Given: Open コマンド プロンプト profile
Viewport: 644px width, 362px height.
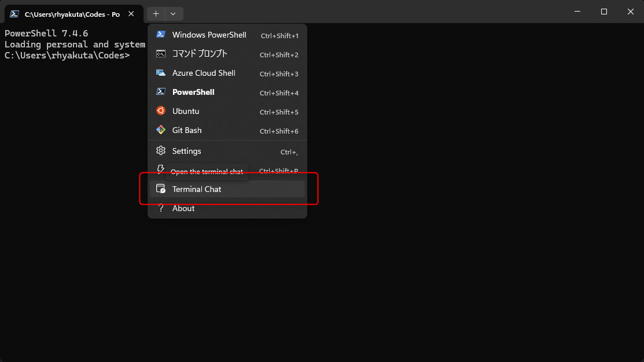Looking at the screenshot, I should pos(227,54).
